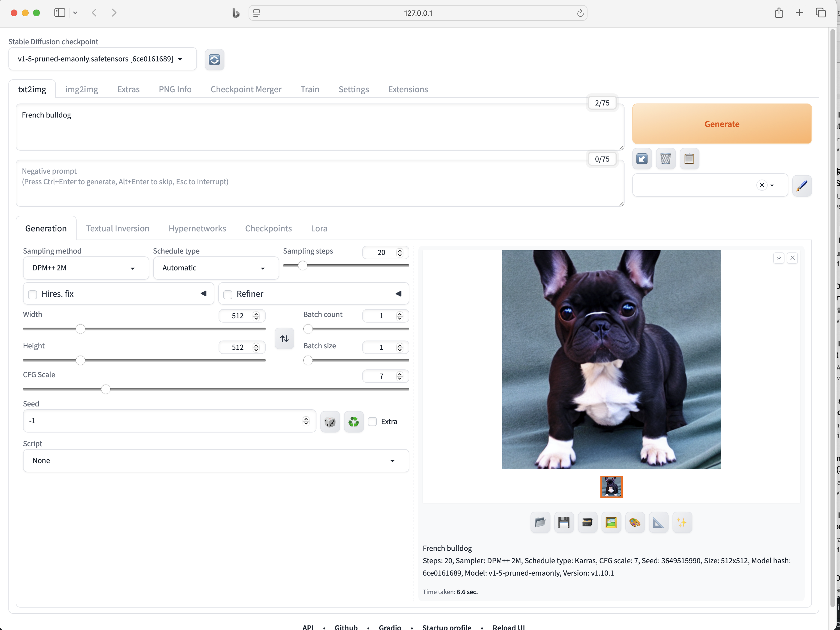Open Stable Diffusion checkpoint dropdown
The width and height of the screenshot is (840, 630).
(x=102, y=59)
